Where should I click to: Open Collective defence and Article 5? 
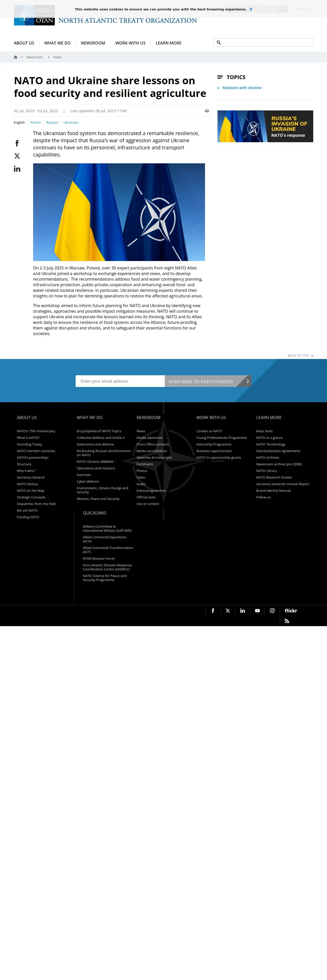[101, 438]
